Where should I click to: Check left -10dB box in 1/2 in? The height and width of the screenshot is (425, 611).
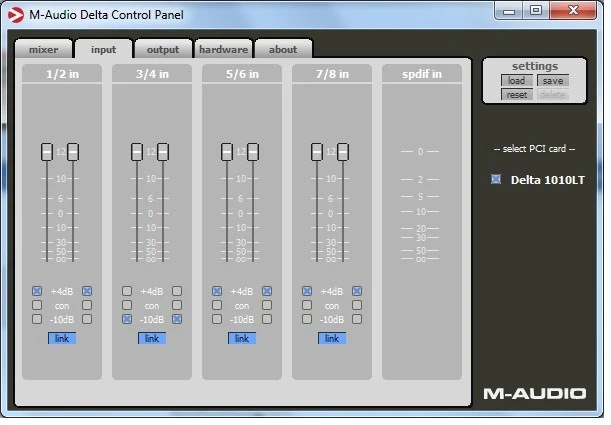pyautogui.click(x=37, y=319)
